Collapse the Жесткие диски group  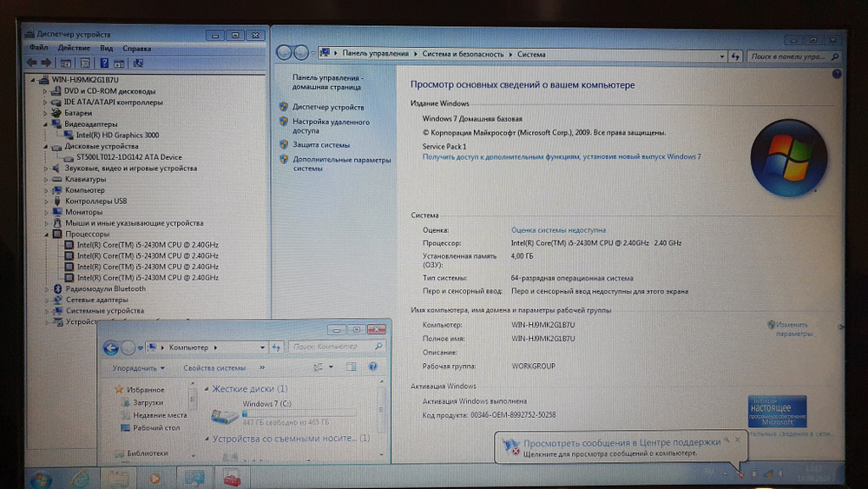click(x=207, y=389)
